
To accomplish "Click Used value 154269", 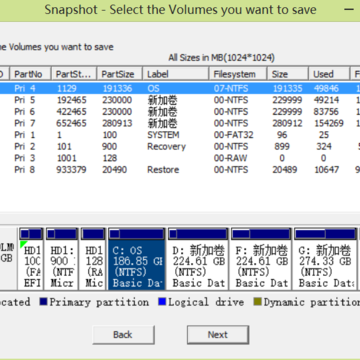I will click(x=329, y=123).
